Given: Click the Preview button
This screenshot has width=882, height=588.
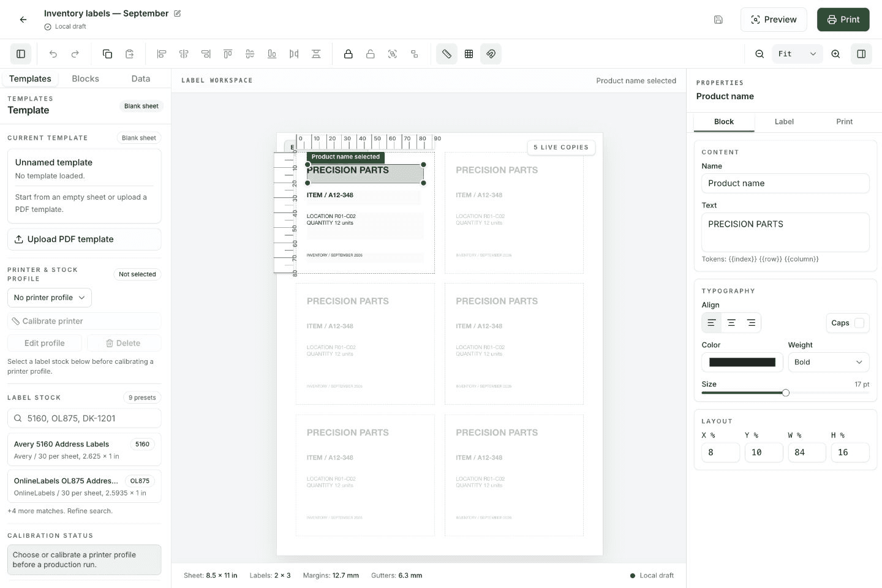Looking at the screenshot, I should [774, 20].
